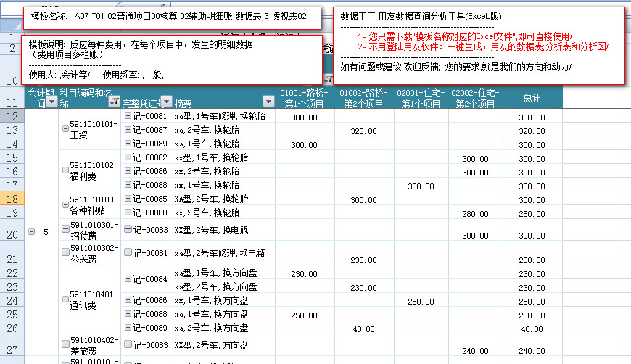Select row header 18
631x364 pixels.
pyautogui.click(x=12, y=199)
